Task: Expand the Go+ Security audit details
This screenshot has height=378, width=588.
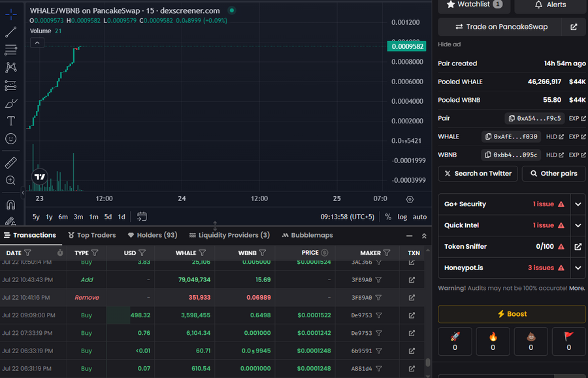Action: click(x=578, y=204)
